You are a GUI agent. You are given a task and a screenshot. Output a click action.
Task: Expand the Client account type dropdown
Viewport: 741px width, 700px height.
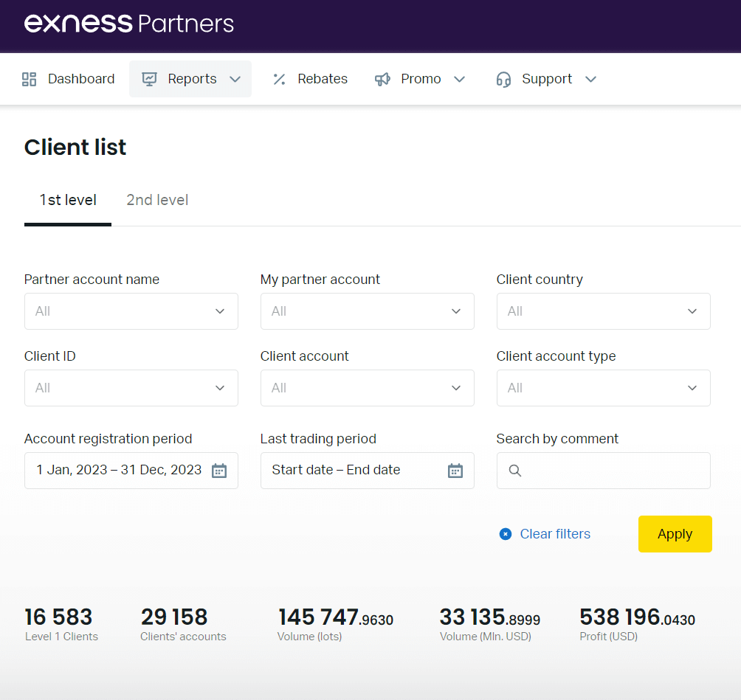(x=604, y=388)
